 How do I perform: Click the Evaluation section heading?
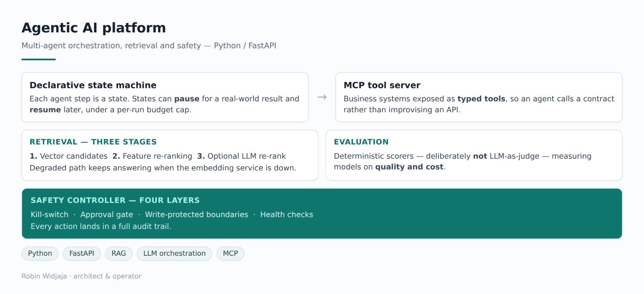pyautogui.click(x=361, y=142)
